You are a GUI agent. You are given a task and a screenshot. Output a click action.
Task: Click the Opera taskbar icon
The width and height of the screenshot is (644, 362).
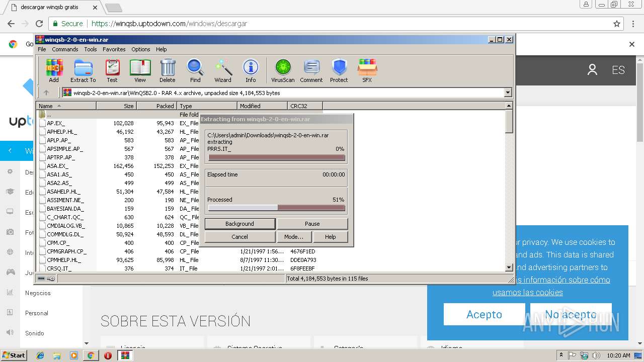coord(108,355)
